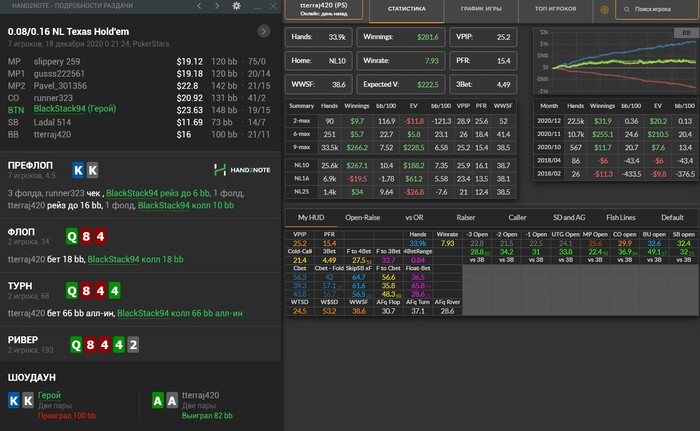Open hand details settings gear
700x431 pixels.
[237, 6]
